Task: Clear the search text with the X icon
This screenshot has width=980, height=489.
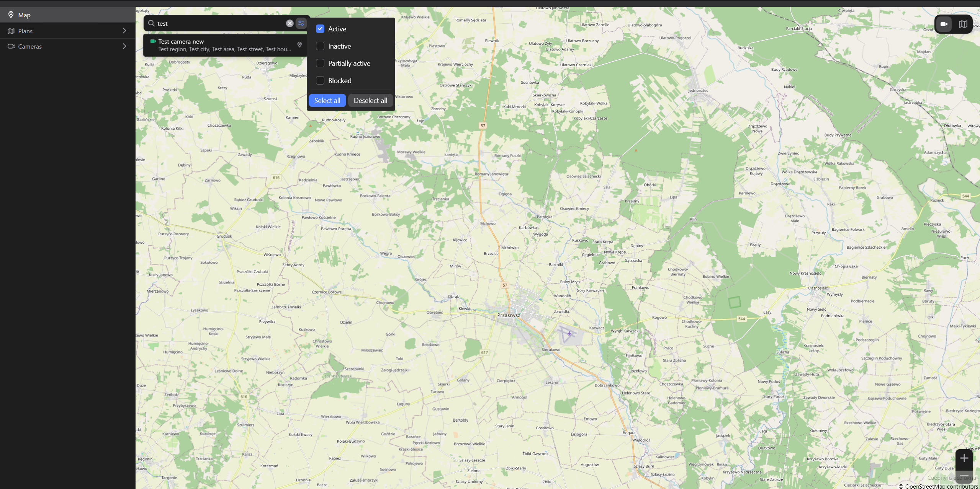Action: 290,23
